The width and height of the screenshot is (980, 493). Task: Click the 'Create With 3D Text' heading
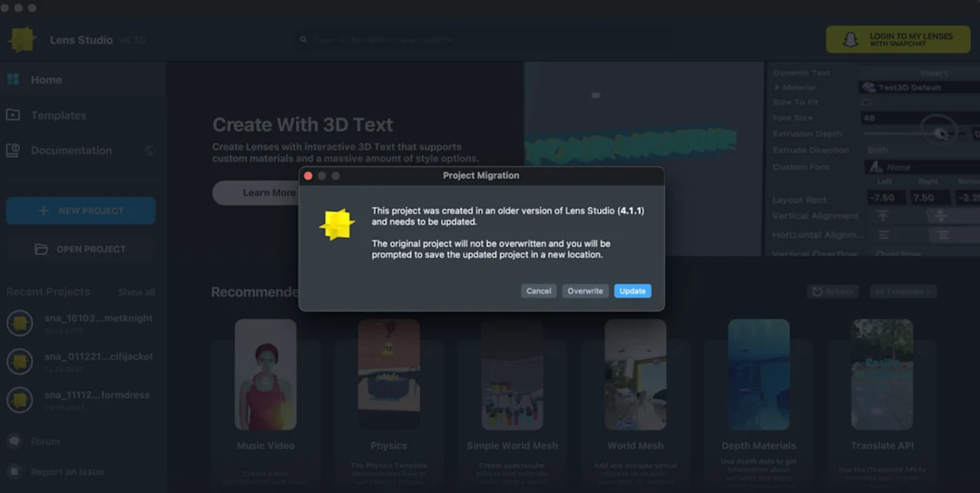pyautogui.click(x=302, y=124)
